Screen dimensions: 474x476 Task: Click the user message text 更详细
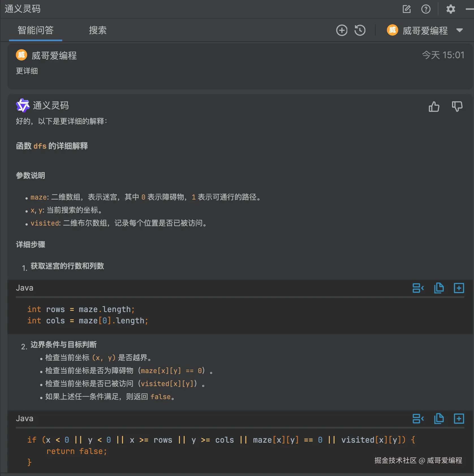[x=27, y=71]
